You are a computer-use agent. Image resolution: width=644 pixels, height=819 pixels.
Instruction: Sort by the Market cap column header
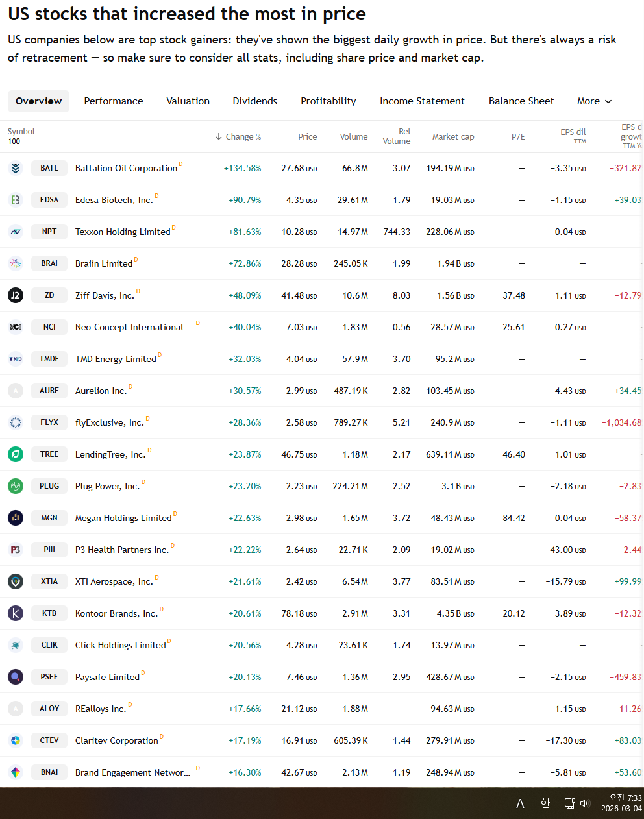[x=453, y=137]
